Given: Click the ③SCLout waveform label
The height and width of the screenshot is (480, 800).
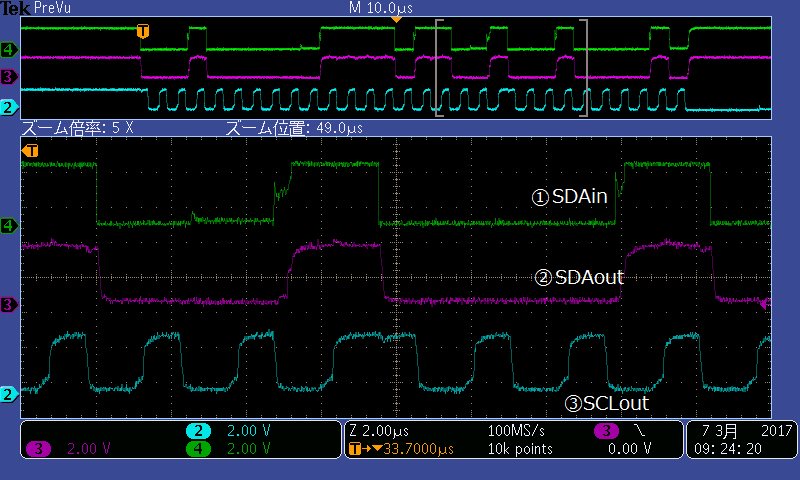Looking at the screenshot, I should pyautogui.click(x=607, y=403).
